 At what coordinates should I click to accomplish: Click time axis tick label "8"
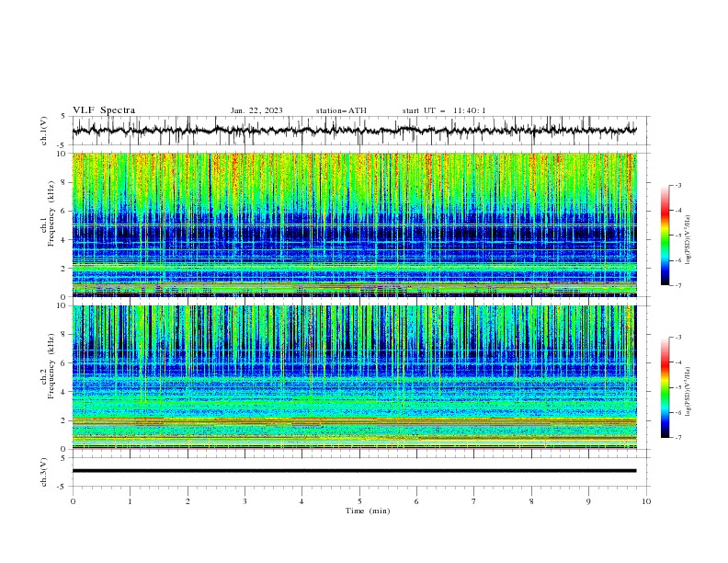click(x=531, y=501)
